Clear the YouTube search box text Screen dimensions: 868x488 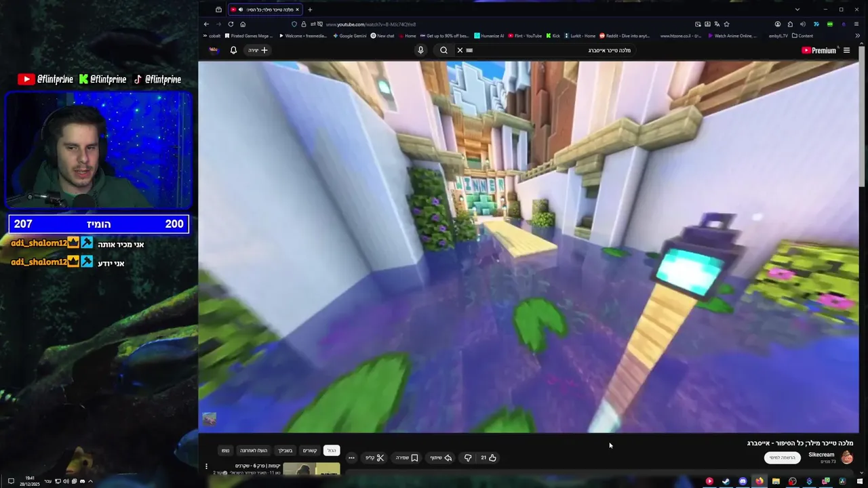[460, 50]
